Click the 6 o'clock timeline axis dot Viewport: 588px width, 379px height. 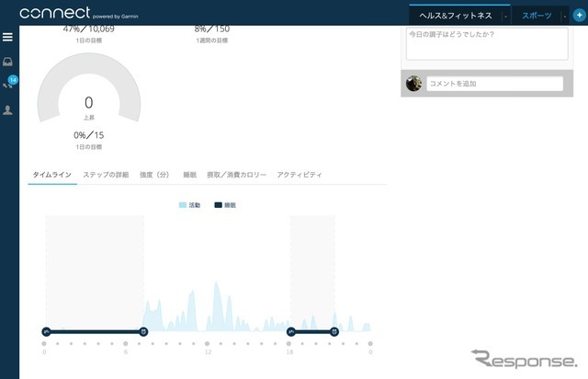tap(126, 344)
